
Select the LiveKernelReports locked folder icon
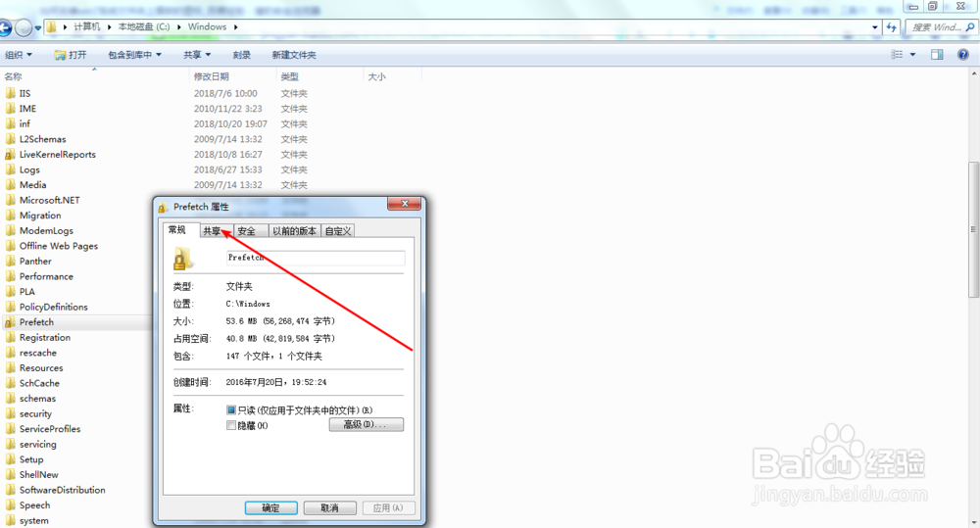pos(10,155)
